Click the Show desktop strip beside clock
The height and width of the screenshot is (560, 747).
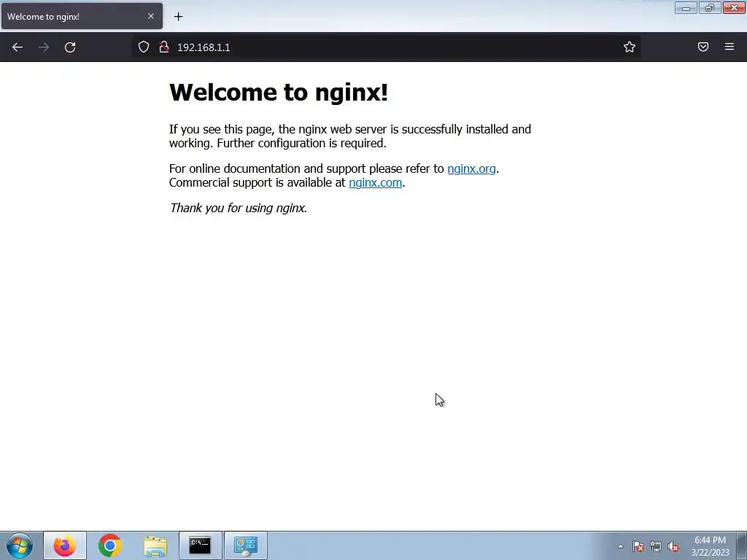741,545
